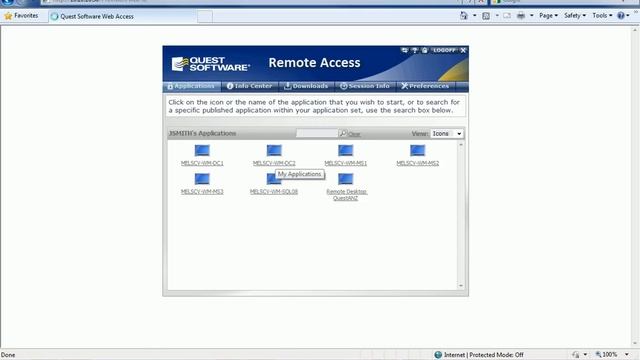Viewport: 640px width, 360px height.
Task: Click the browser Help icon
Action: pos(621,16)
